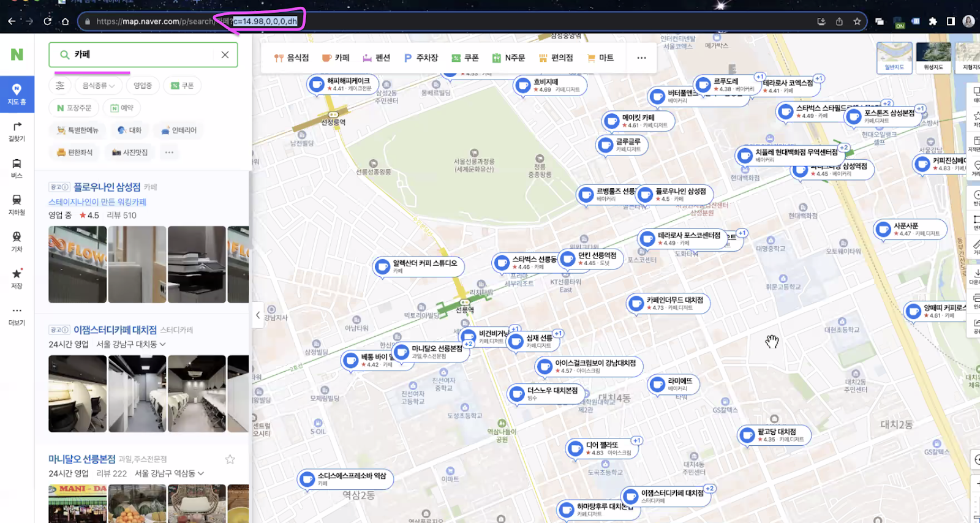Expand address 서울 강남구 대치동 dropdown
The width and height of the screenshot is (980, 523).
coord(131,344)
